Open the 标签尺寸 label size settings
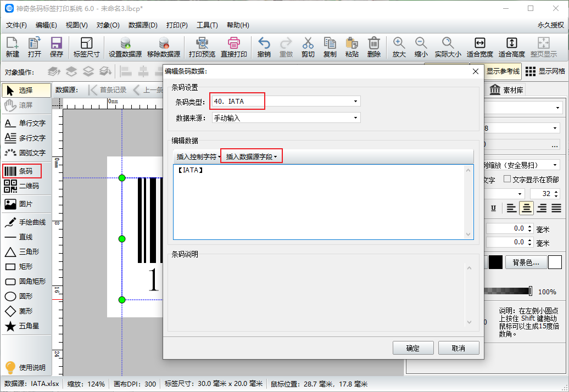 pyautogui.click(x=86, y=47)
